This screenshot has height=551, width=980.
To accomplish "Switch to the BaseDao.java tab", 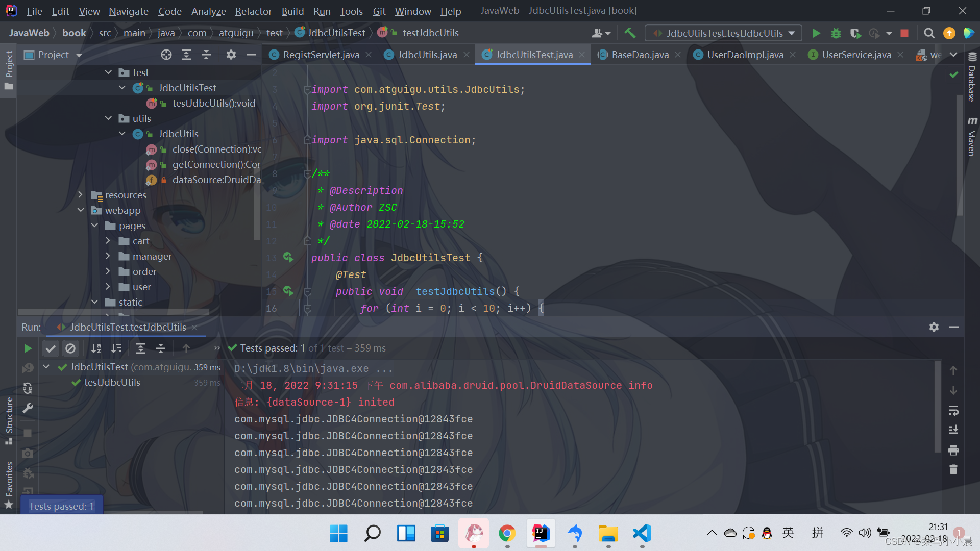I will pos(640,55).
